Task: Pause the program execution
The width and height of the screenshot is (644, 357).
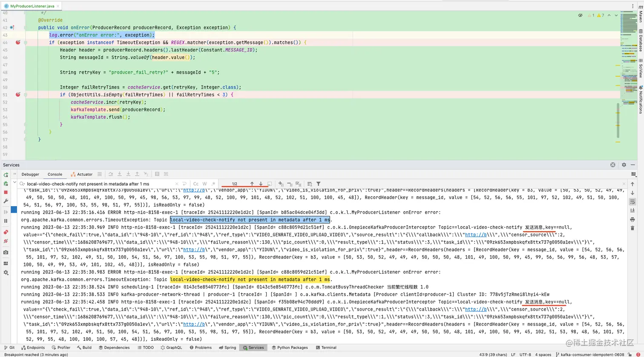Action: (x=6, y=221)
